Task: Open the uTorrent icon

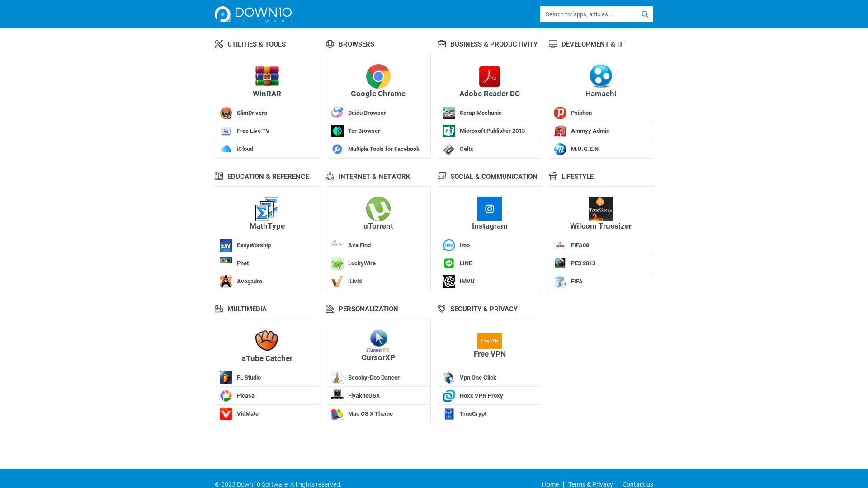Action: coord(378,208)
